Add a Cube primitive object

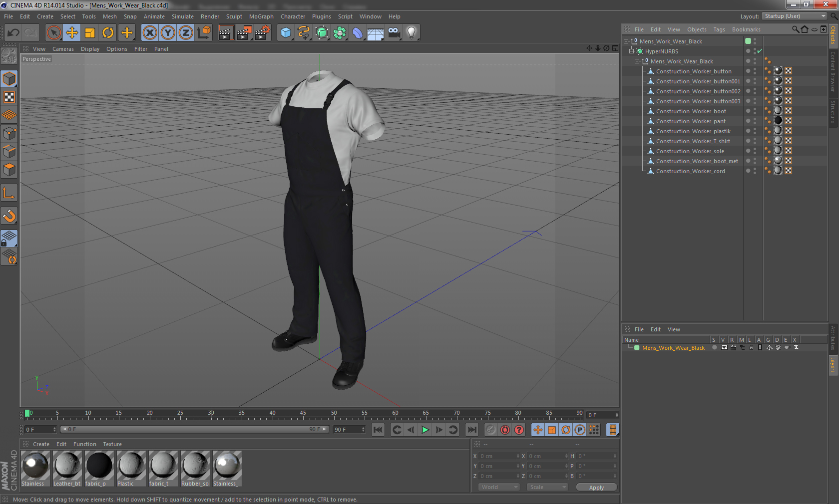(x=286, y=33)
